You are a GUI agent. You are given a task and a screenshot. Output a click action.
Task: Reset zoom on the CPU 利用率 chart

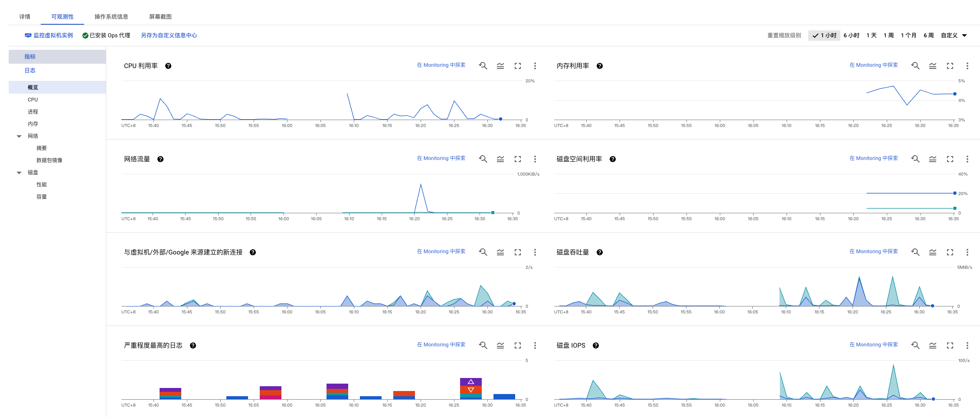[483, 66]
